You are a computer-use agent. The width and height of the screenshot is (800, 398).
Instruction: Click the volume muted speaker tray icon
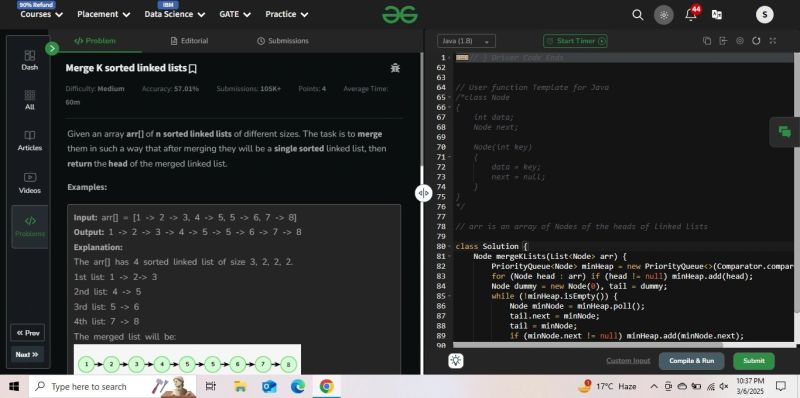[x=723, y=386]
